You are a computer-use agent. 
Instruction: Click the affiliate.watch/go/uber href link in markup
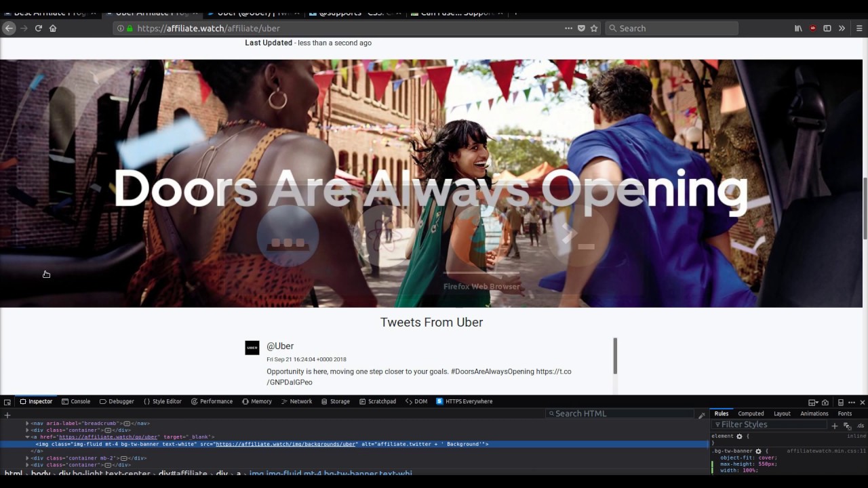[x=108, y=437]
